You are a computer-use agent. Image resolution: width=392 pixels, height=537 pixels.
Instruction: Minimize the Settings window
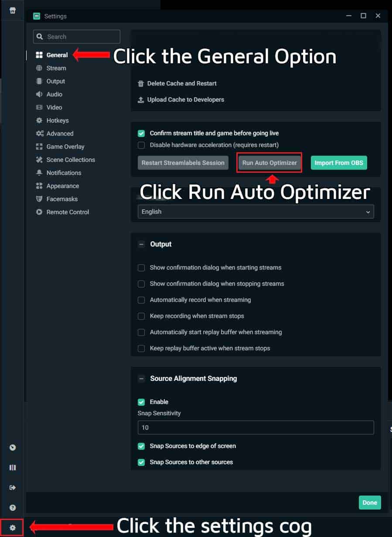[x=349, y=16]
